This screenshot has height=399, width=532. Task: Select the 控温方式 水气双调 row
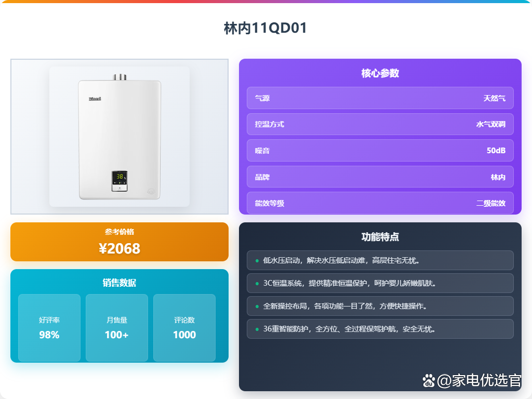pyautogui.click(x=380, y=124)
